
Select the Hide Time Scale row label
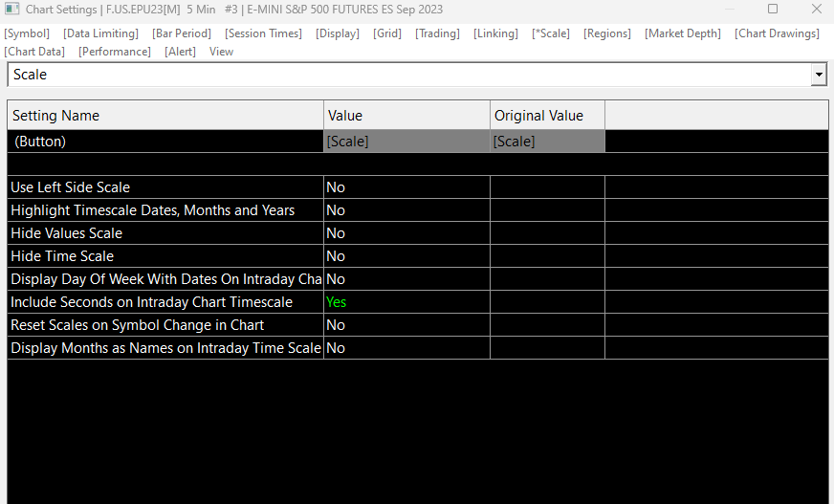point(62,255)
